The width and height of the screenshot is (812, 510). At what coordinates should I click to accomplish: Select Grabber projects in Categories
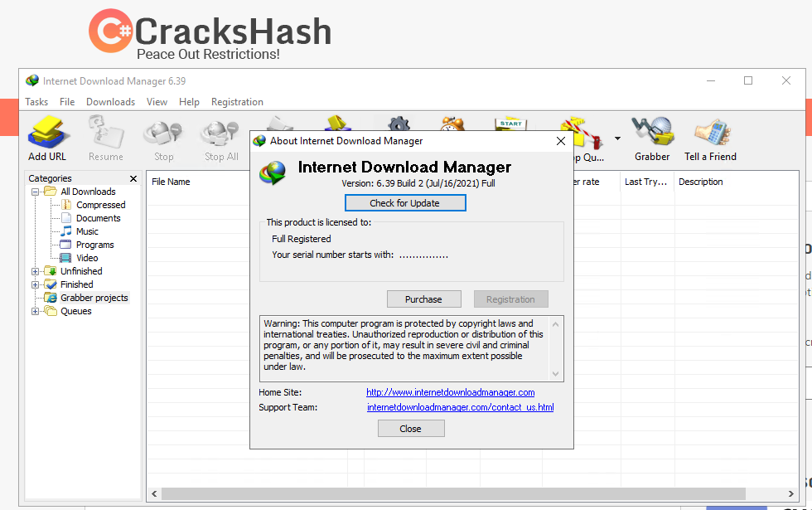pyautogui.click(x=94, y=298)
